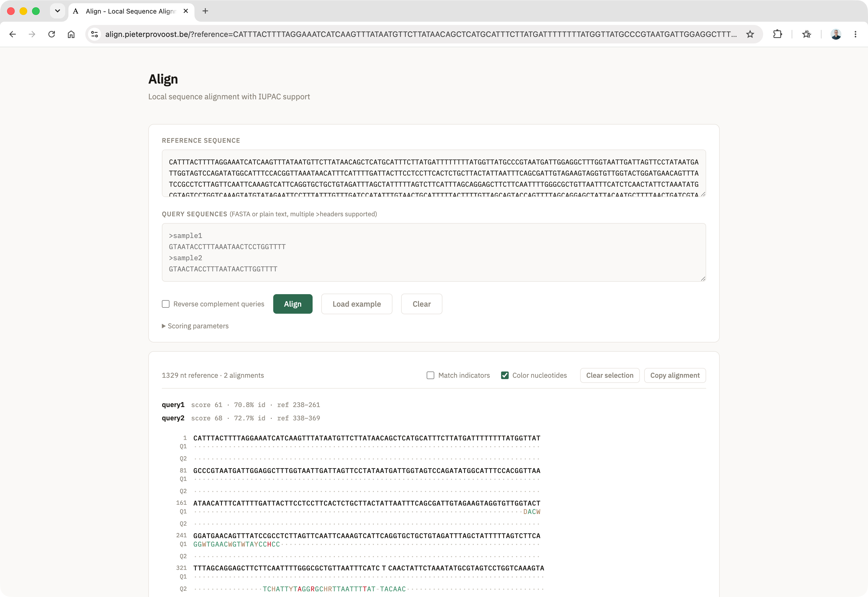Open a new browser tab

pyautogui.click(x=205, y=11)
